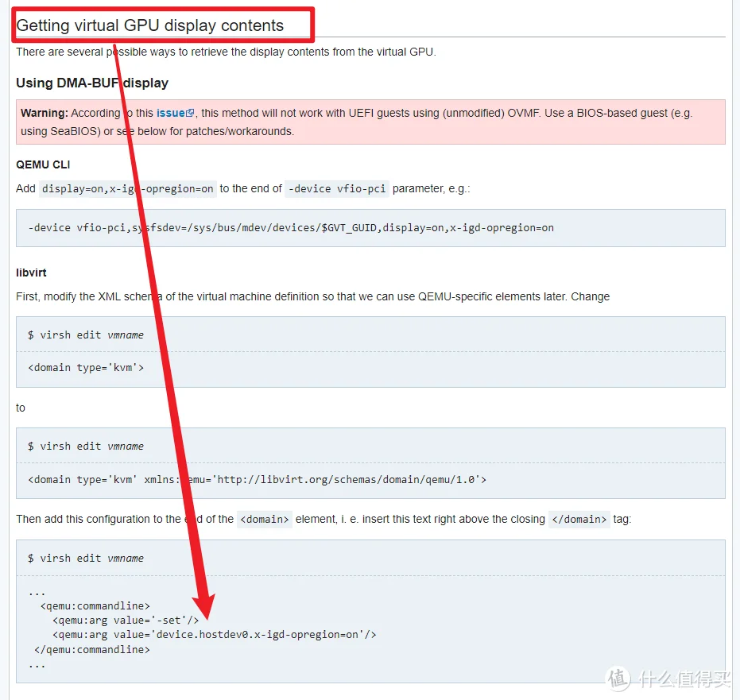Click the "device.hostdev0.x-igd-opregion=on" line
This screenshot has height=700, width=740.
215,635
